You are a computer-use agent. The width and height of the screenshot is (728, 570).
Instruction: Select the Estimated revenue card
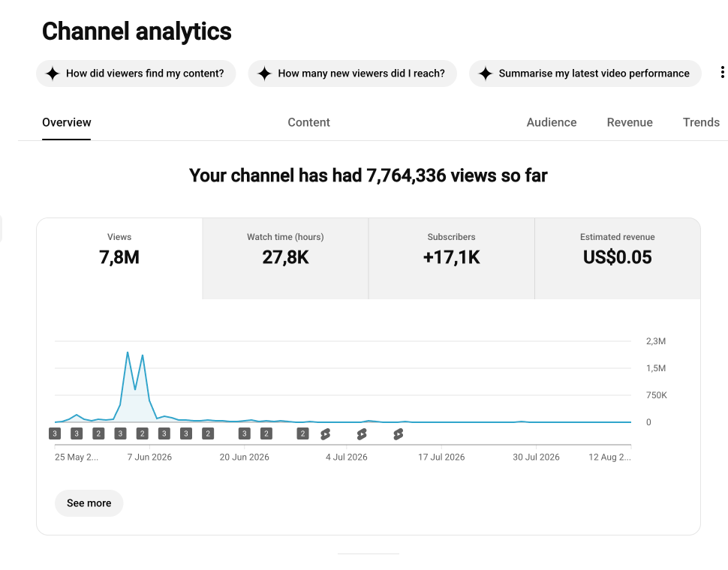618,258
